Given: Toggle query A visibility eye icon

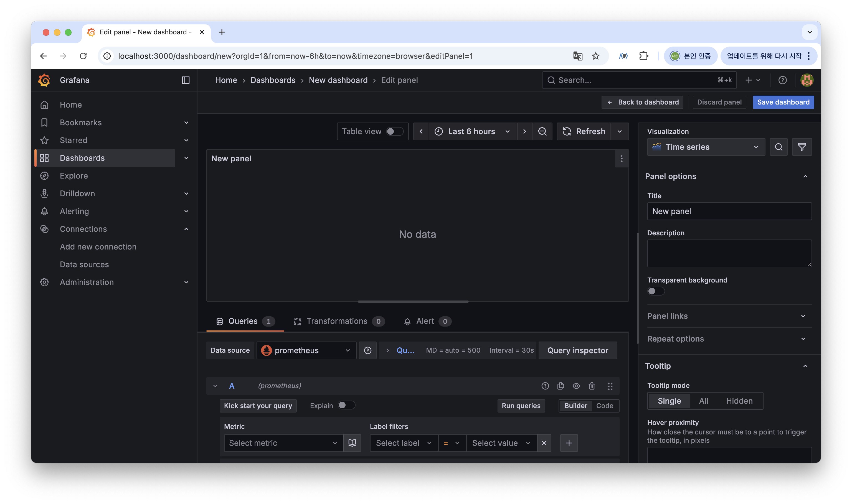Looking at the screenshot, I should coord(576,386).
